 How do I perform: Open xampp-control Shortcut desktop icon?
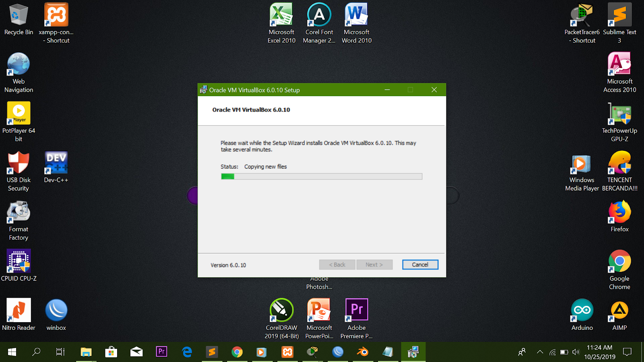(56, 23)
